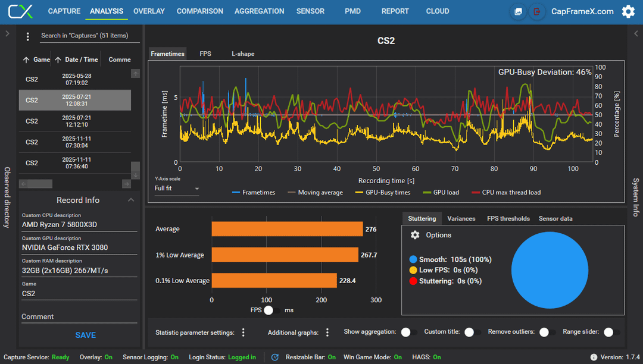Click the red logout icon in header
The height and width of the screenshot is (364, 643).
(x=537, y=11)
